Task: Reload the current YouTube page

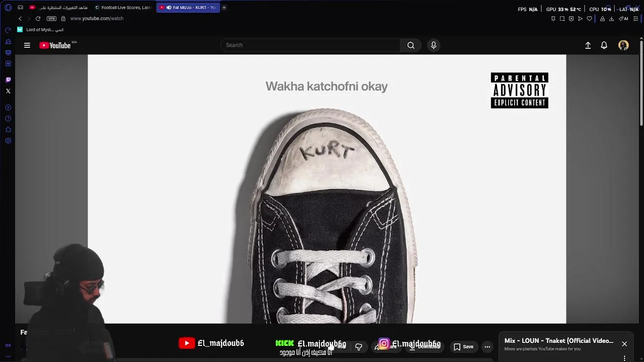Action: [x=38, y=19]
